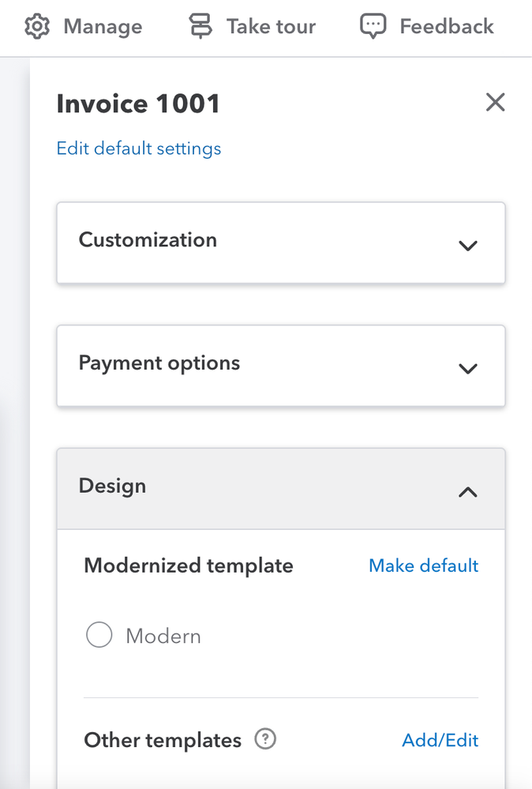
Task: Close the Invoice 1001 panel
Action: click(x=495, y=103)
